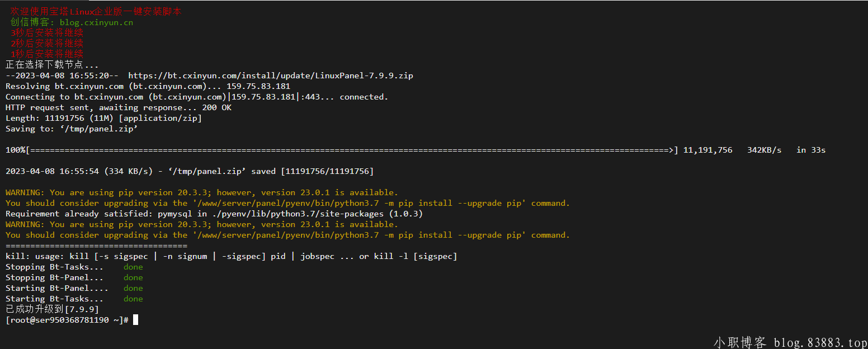Viewport: 868px width, 349px height.
Task: Click the blog.cxinyun.cn link in green
Action: 96,23
